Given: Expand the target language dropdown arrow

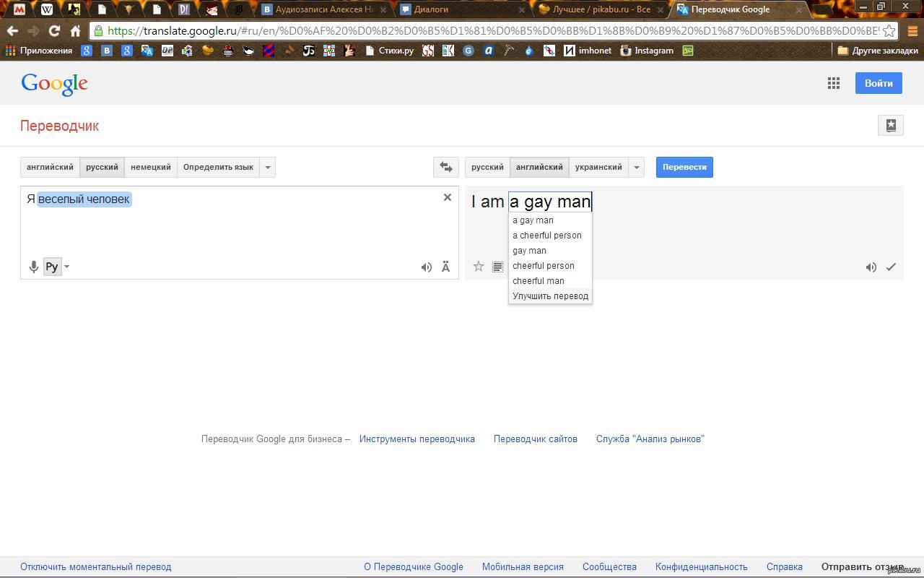Looking at the screenshot, I should [x=637, y=167].
